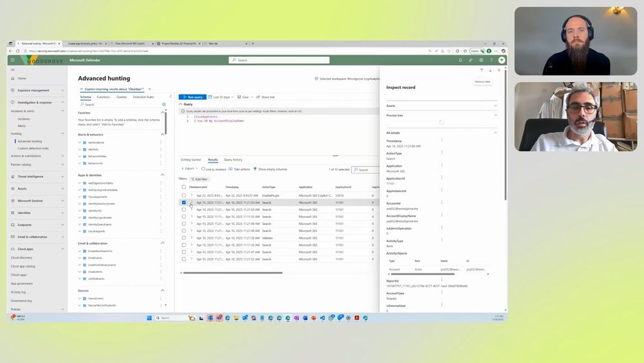Screen dimensions: 644x363
Task: Click the Inspect record vertical scrollbar
Action: click(505, 135)
